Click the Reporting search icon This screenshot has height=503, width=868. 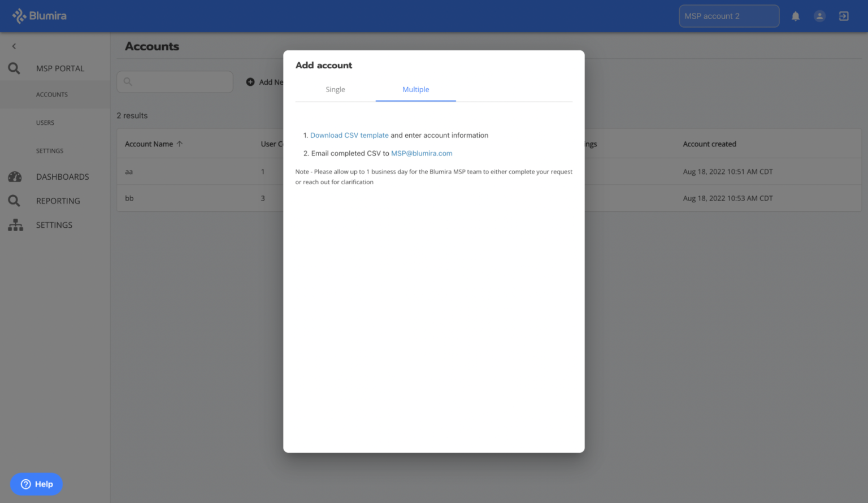[14, 200]
